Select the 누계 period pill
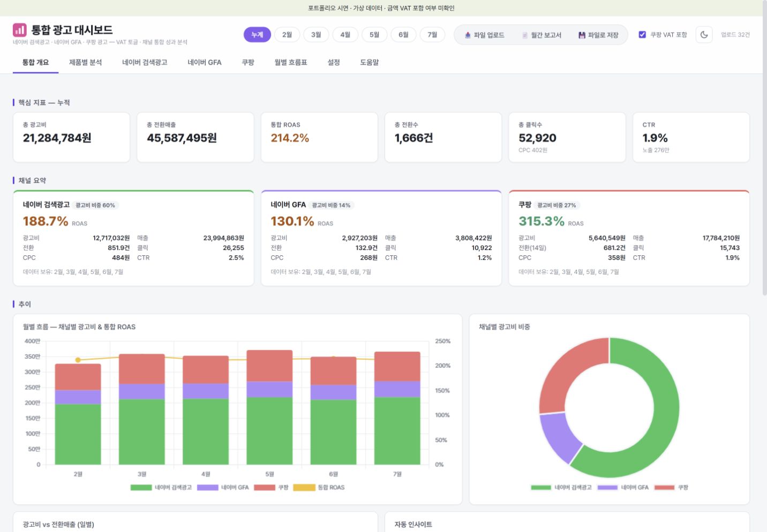Screen dimensions: 767x532 coord(257,35)
